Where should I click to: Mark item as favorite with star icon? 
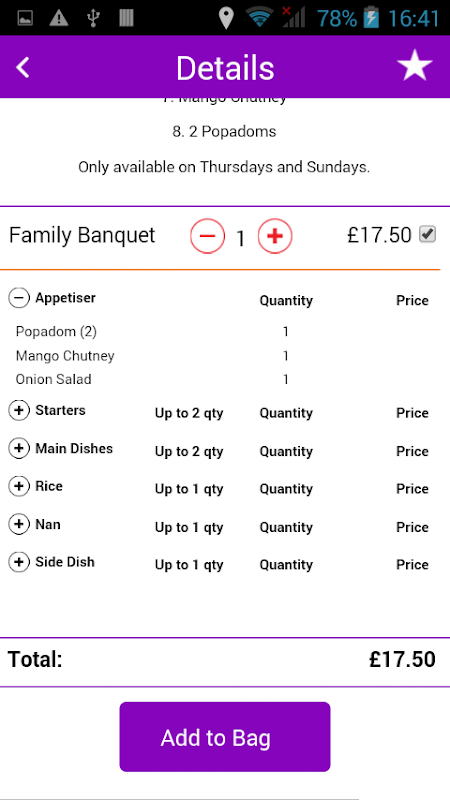[414, 65]
